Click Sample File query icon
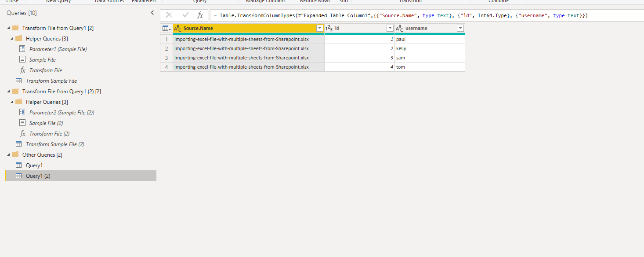644x257 pixels. pyautogui.click(x=22, y=59)
